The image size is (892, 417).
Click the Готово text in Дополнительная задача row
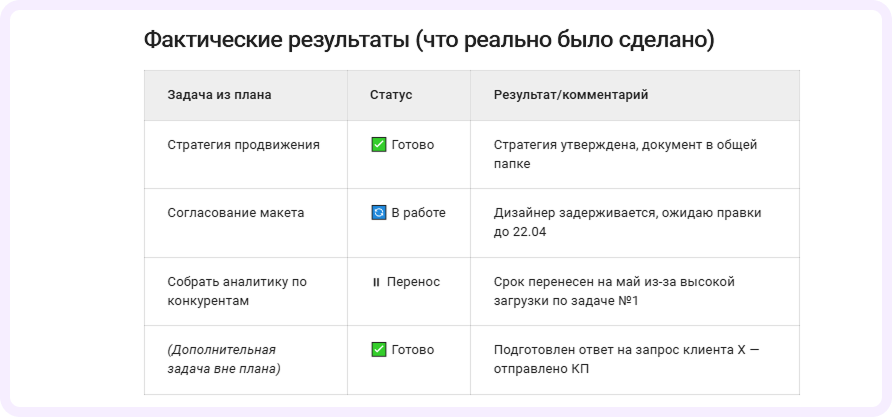click(x=413, y=350)
